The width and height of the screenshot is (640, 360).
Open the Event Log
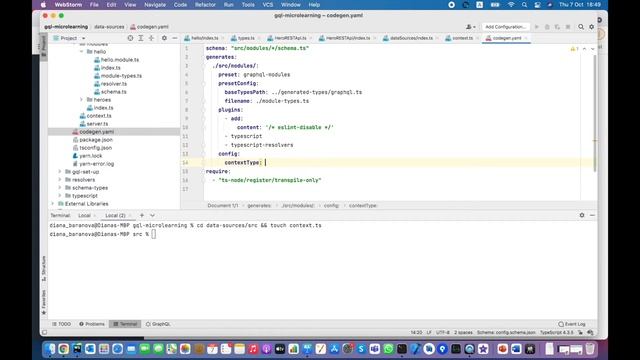(x=572, y=324)
